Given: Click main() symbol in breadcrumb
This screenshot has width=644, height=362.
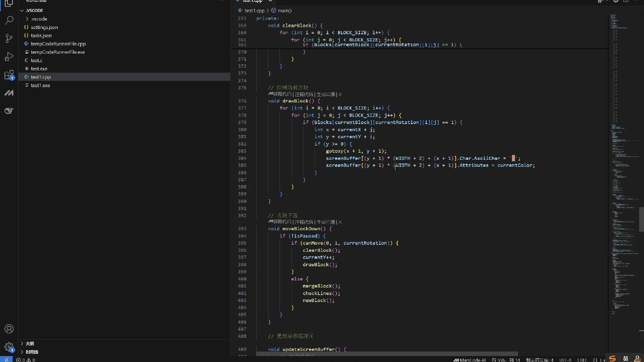Looking at the screenshot, I should pos(284,10).
